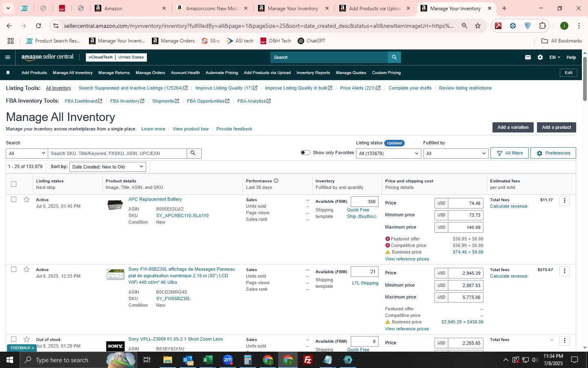This screenshot has height=368, width=588.
Task: Click the bookmark flag icon in the navigation bar
Action: point(8,73)
